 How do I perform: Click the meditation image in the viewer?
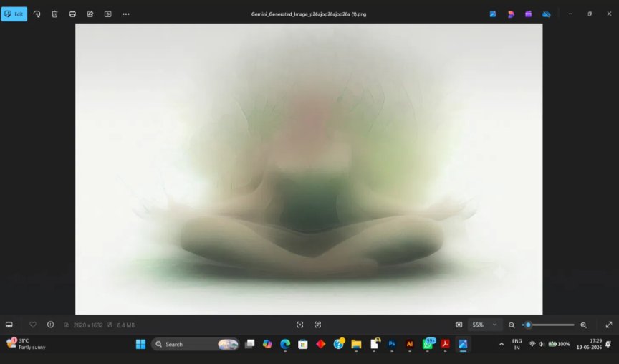pos(309,169)
